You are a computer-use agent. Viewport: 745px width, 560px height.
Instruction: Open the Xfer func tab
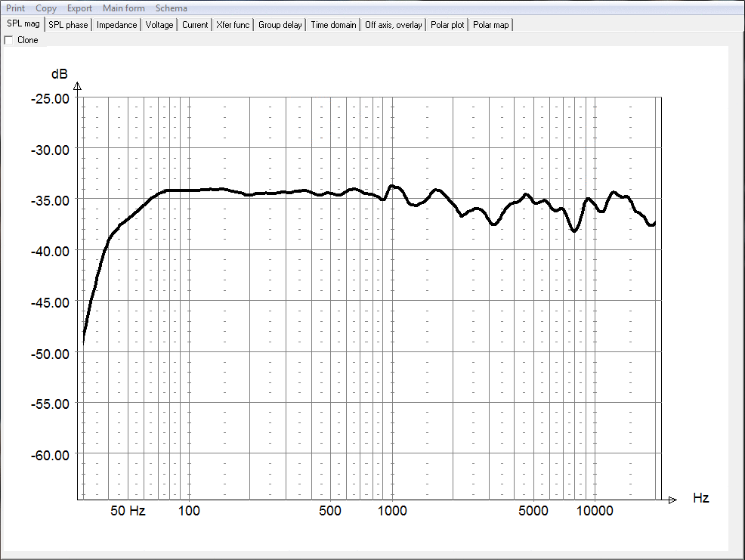233,25
